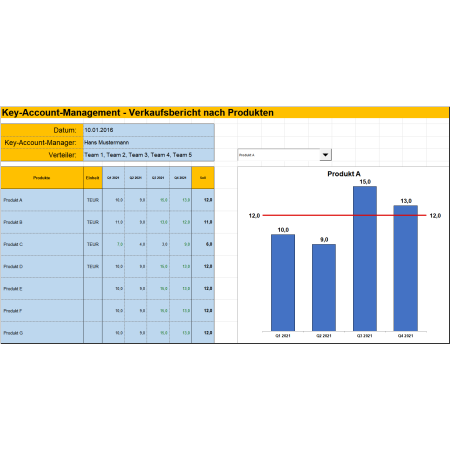Select TEUR unit cell for Produkt B
This screenshot has height=450, width=450.
pos(93,222)
